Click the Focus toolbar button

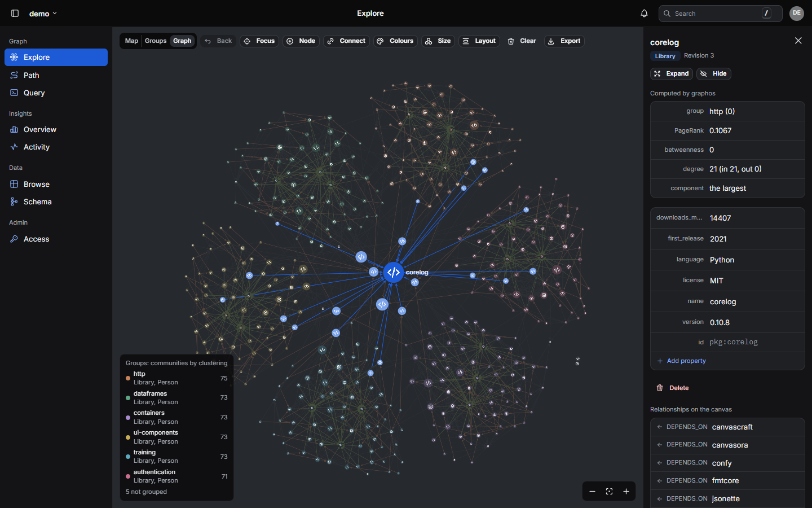tap(259, 41)
